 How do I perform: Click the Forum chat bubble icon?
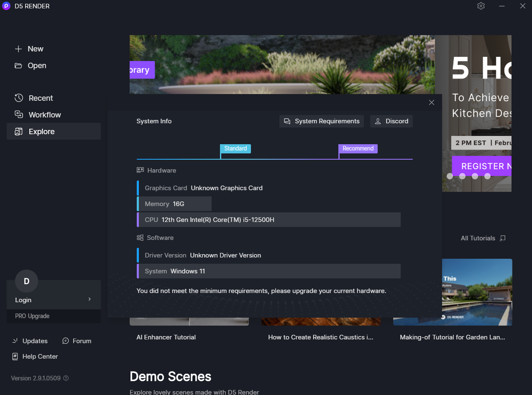click(x=66, y=341)
